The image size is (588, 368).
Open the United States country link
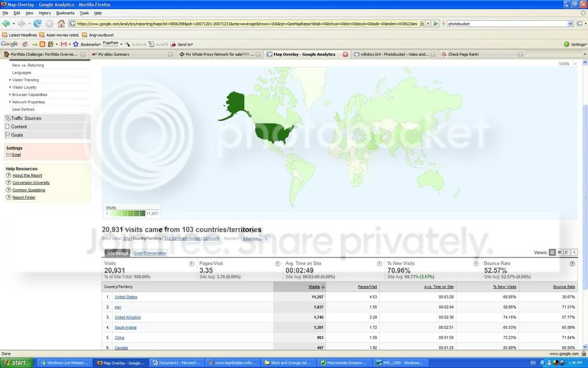click(x=126, y=297)
